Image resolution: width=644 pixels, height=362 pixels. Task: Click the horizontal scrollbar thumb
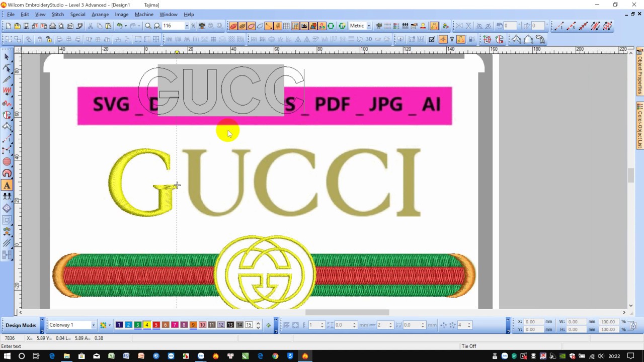coord(347,312)
